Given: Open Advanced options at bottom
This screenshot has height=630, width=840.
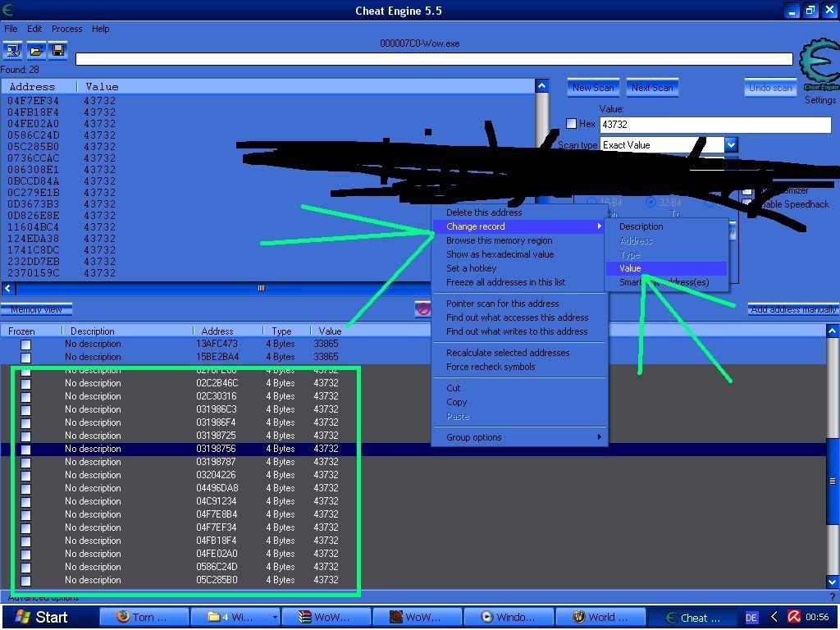Looking at the screenshot, I should click(x=43, y=597).
